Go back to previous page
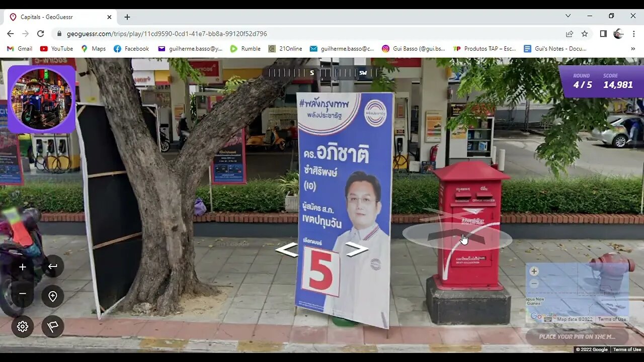644x362 pixels. (x=11, y=34)
